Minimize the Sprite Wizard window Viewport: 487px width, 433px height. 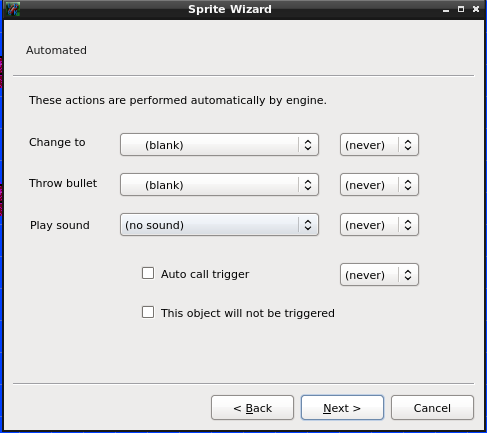point(446,10)
